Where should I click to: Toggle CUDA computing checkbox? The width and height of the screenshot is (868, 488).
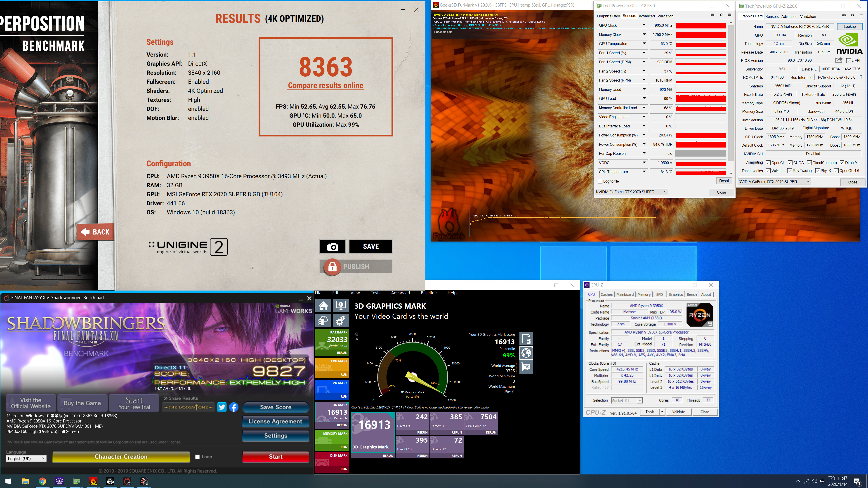pos(790,163)
